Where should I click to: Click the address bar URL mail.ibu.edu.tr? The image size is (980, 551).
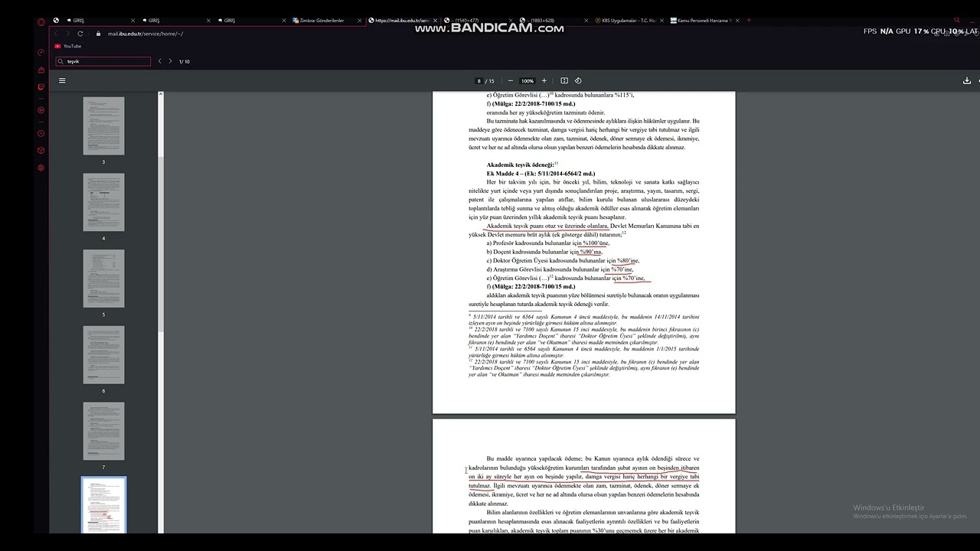pyautogui.click(x=145, y=34)
